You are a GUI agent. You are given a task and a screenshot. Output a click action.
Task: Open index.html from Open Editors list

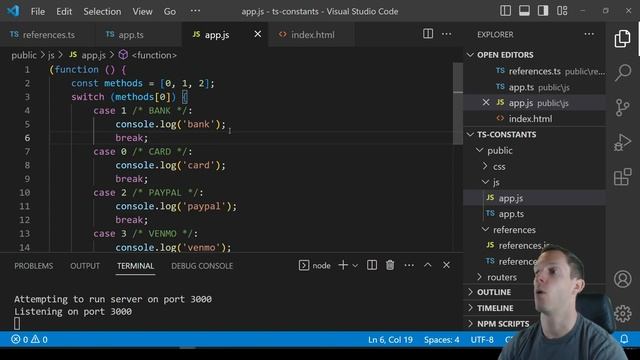(x=530, y=119)
